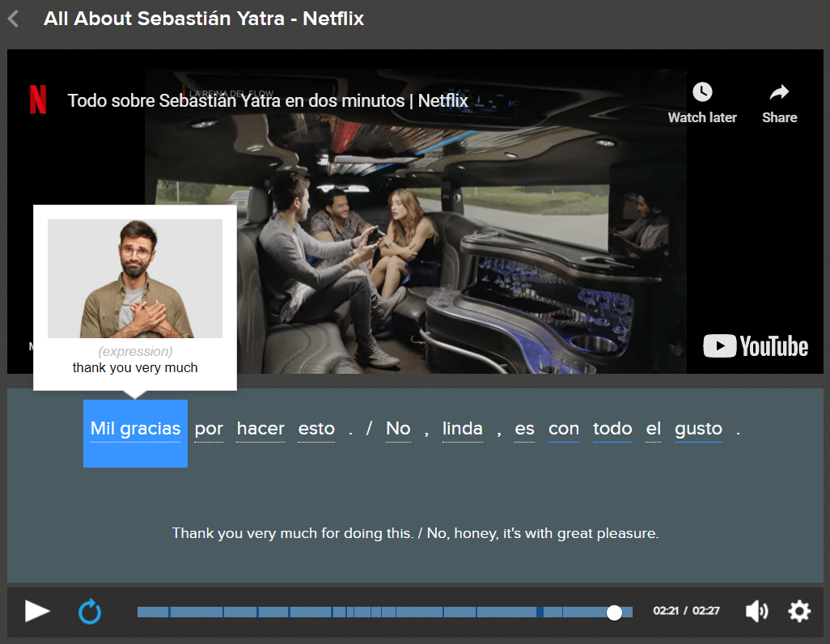Click the English translation sentence below the subtitle
The height and width of the screenshot is (644, 830).
(x=415, y=534)
